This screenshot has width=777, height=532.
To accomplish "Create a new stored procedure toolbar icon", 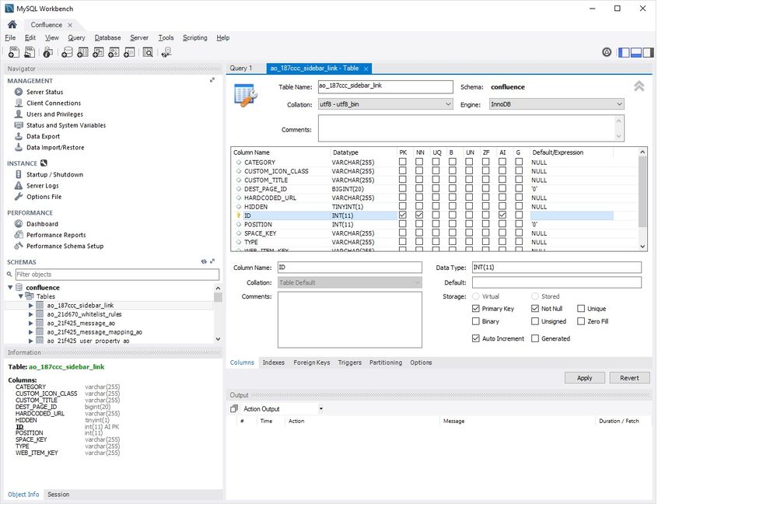I will [114, 52].
